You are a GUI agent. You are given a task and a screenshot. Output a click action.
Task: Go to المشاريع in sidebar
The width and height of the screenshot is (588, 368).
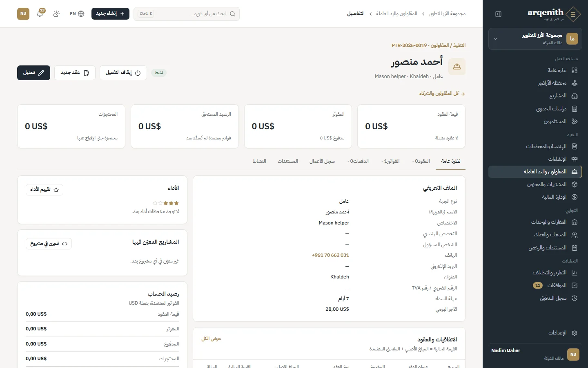tap(535, 96)
